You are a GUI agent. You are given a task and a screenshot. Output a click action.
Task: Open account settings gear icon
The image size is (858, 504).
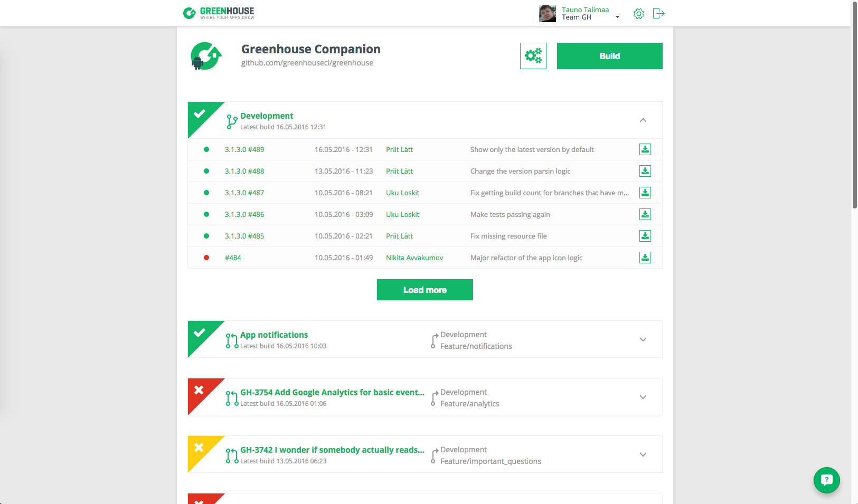(x=639, y=14)
